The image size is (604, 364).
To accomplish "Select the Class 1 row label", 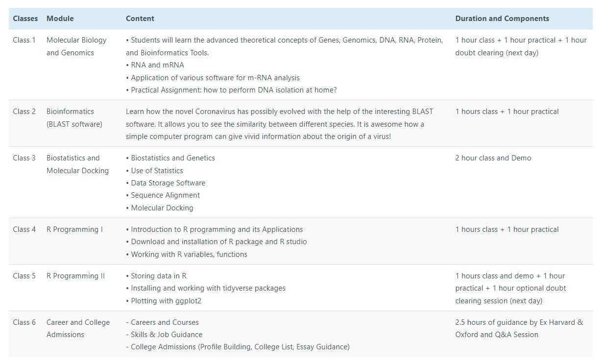I will [24, 40].
